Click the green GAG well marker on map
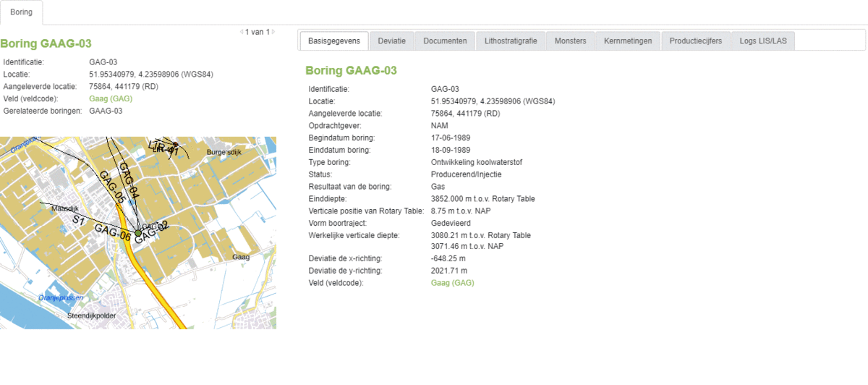This screenshot has width=868, height=385. (x=138, y=233)
